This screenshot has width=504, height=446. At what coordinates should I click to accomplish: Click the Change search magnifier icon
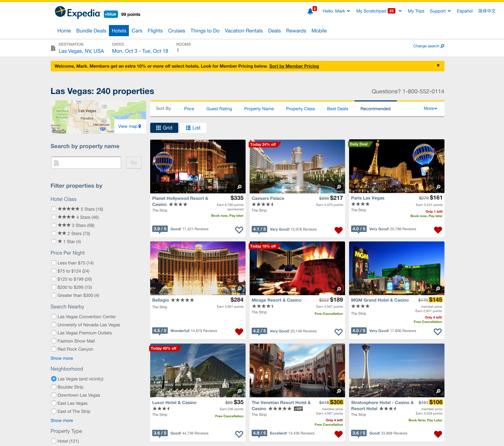coord(442,46)
